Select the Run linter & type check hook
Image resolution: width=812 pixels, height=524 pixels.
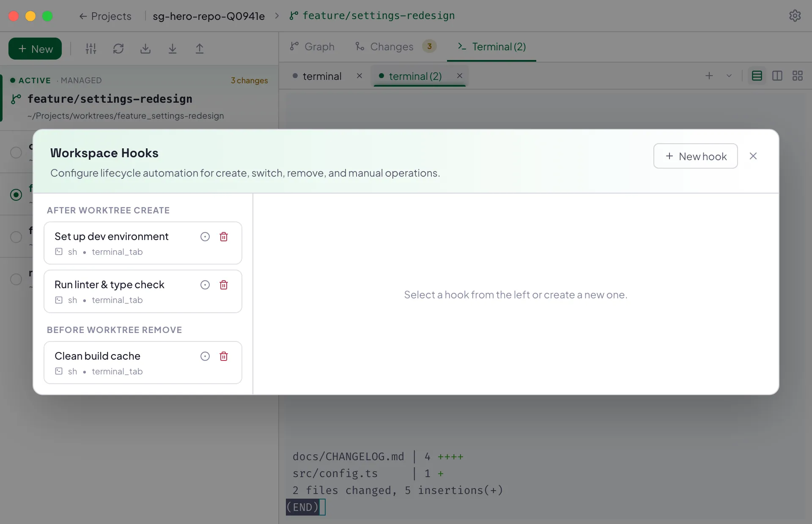tap(143, 292)
